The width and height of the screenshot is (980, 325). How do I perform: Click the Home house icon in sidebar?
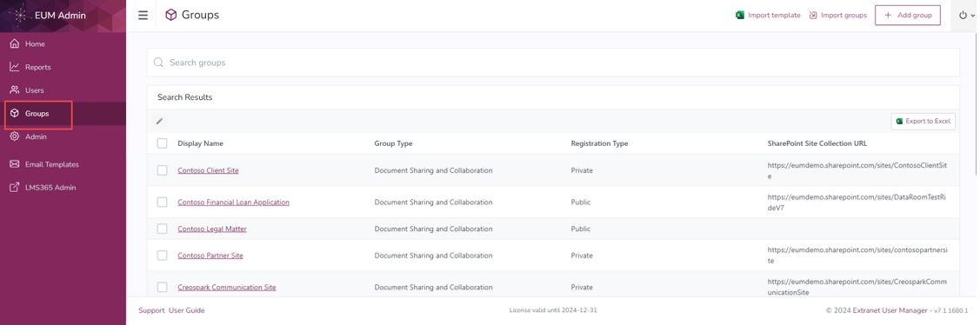tap(15, 43)
